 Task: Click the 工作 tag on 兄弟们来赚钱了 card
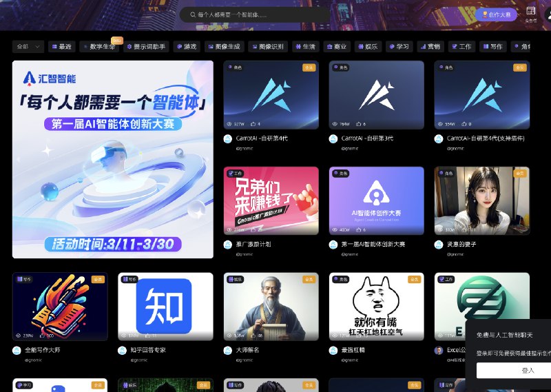235,174
